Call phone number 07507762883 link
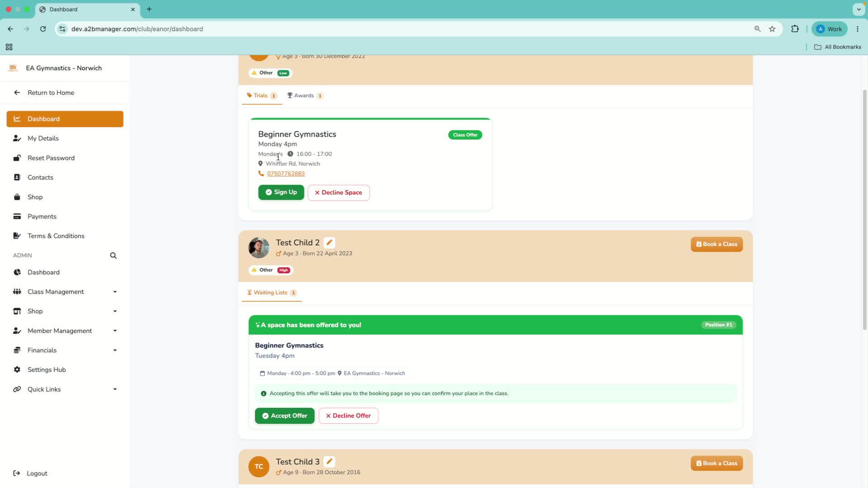The width and height of the screenshot is (868, 488). tap(286, 174)
